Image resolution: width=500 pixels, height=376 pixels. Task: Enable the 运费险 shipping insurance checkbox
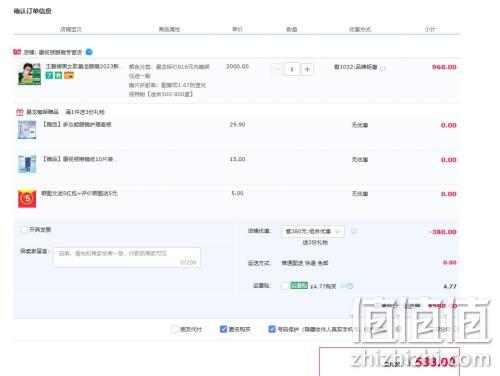coord(285,286)
